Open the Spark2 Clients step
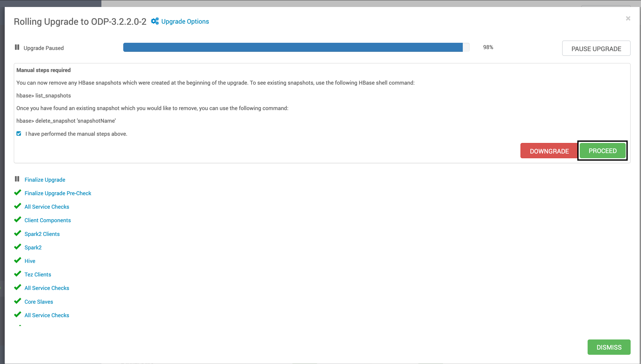Viewport: 641px width, 364px height. pyautogui.click(x=42, y=234)
